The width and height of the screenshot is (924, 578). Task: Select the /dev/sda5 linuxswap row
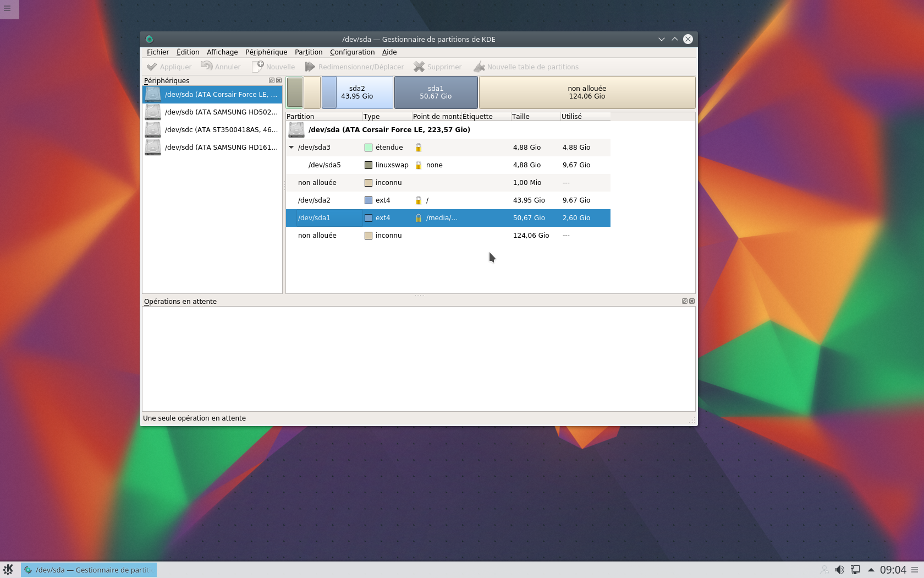(448, 165)
